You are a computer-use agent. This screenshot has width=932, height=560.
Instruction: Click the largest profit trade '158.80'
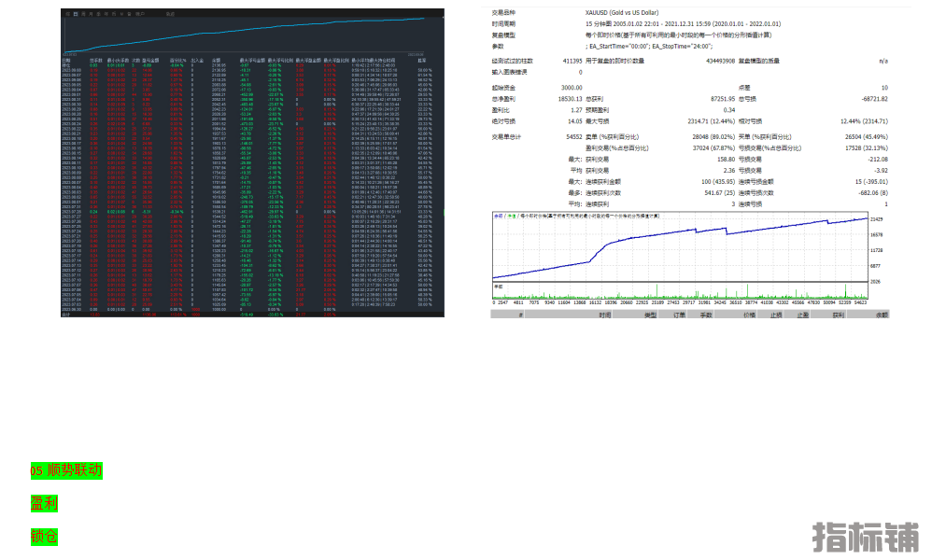point(726,160)
